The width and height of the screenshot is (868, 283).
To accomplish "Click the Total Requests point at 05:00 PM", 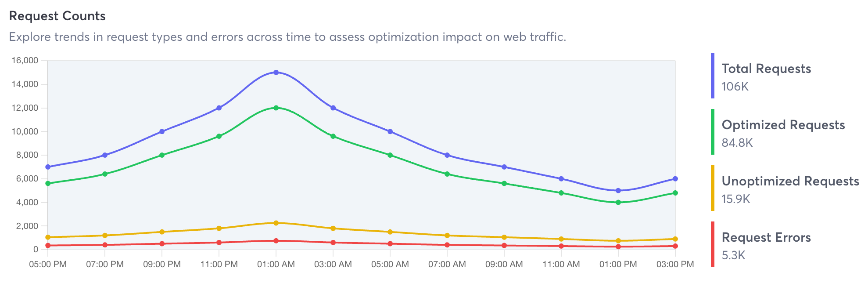I will [48, 167].
